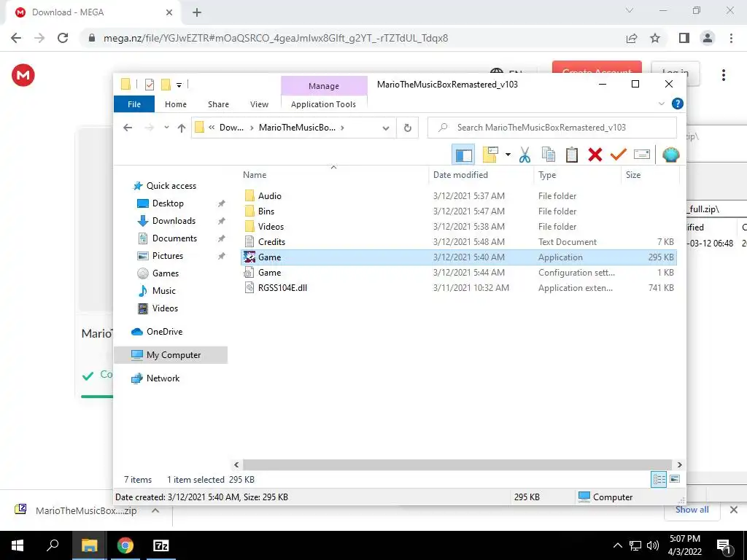The image size is (747, 560).
Task: Open Downloads in navigation pane
Action: [x=166, y=221]
